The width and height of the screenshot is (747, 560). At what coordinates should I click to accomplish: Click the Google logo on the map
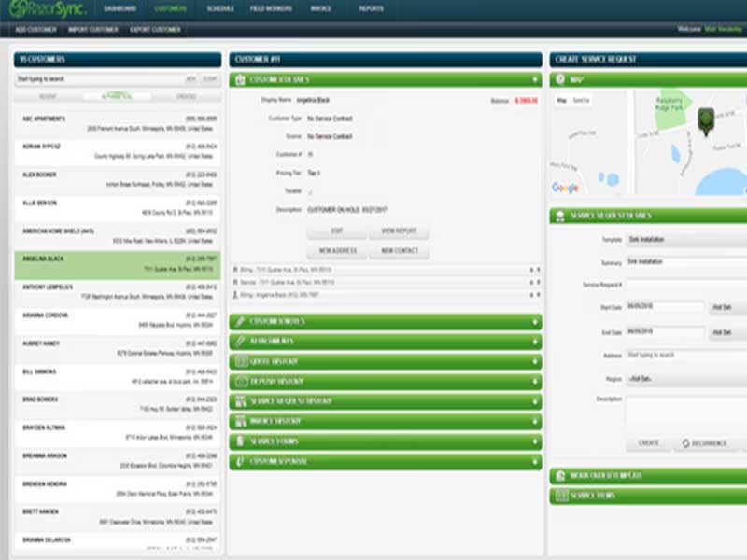click(565, 188)
